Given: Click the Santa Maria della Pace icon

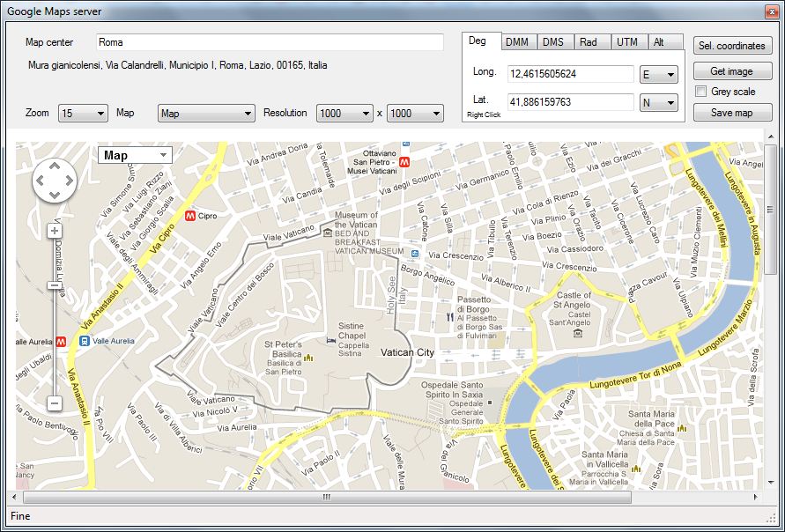Looking at the screenshot, I should [x=681, y=428].
